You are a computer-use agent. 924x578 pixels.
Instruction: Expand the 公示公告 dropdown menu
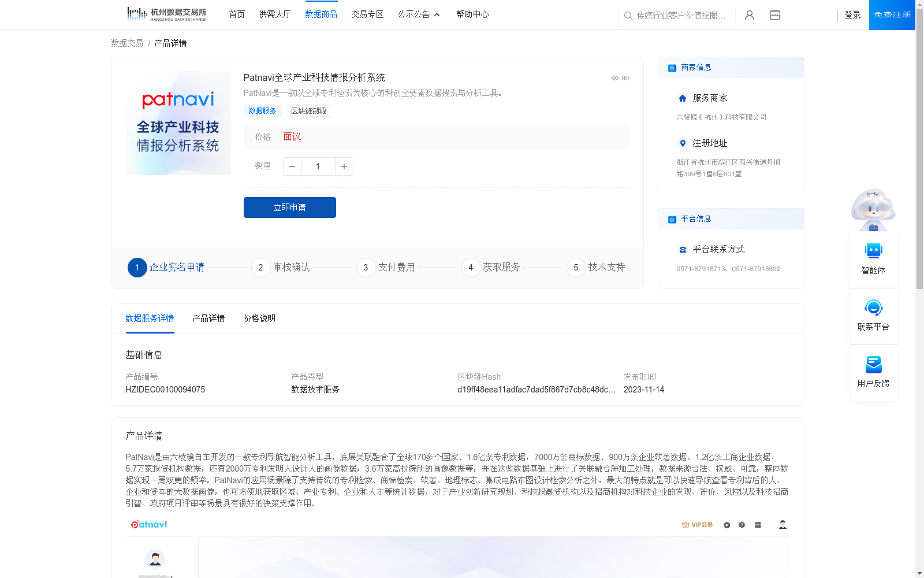click(x=419, y=14)
